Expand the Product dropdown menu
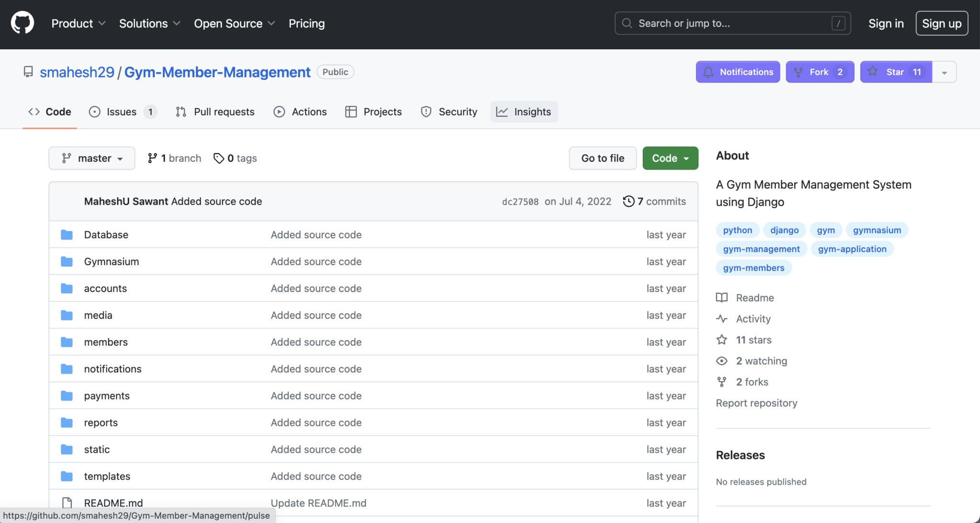980x523 pixels. pos(78,23)
